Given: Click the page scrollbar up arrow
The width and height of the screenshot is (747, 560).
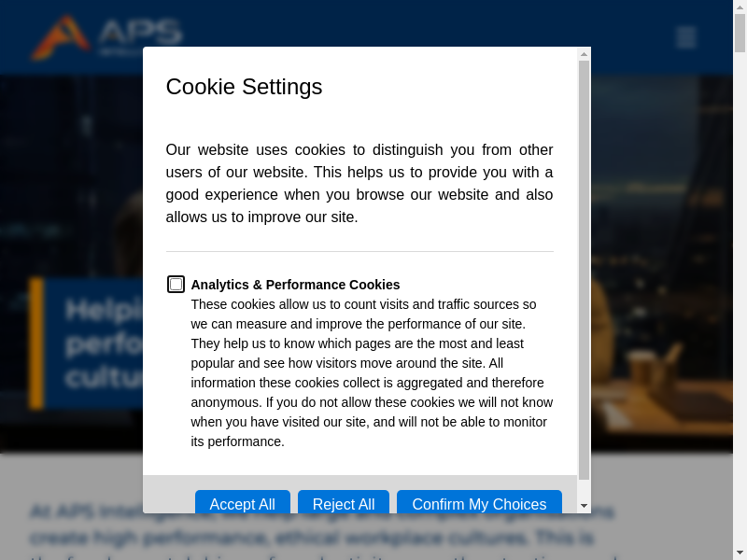Looking at the screenshot, I should point(740,7).
